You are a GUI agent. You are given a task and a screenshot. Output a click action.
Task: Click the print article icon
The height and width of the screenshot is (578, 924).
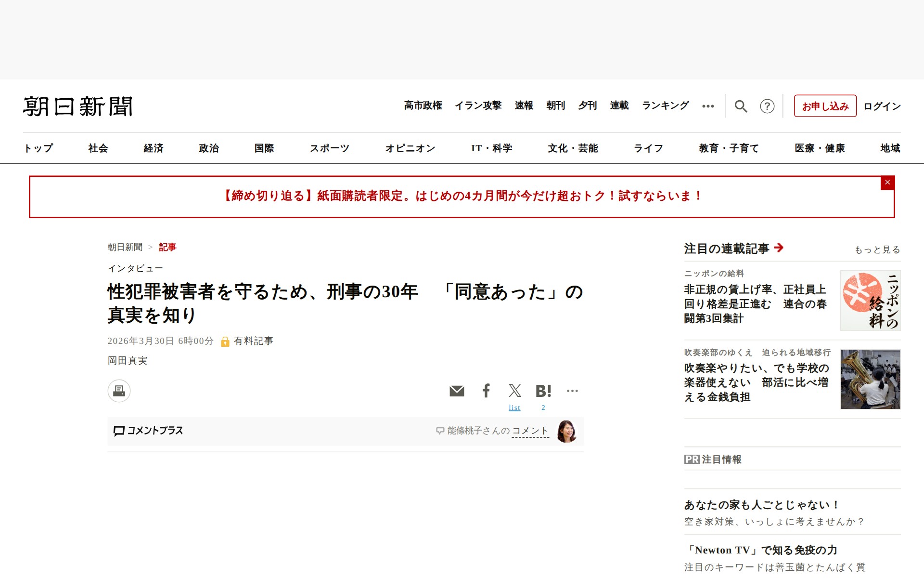[119, 391]
